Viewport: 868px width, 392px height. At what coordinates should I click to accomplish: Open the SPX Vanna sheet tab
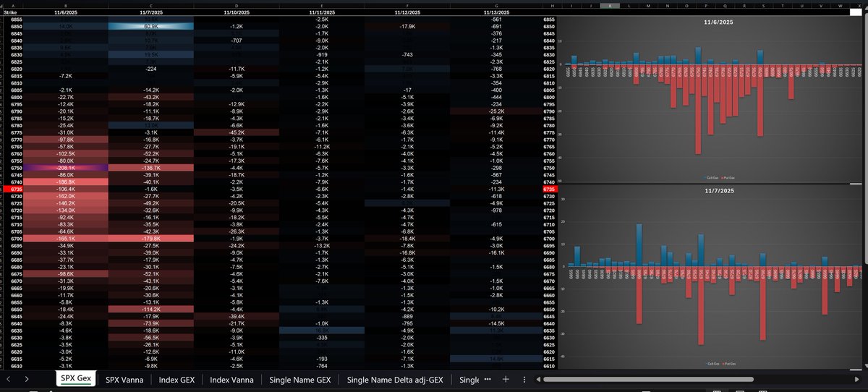(x=124, y=379)
